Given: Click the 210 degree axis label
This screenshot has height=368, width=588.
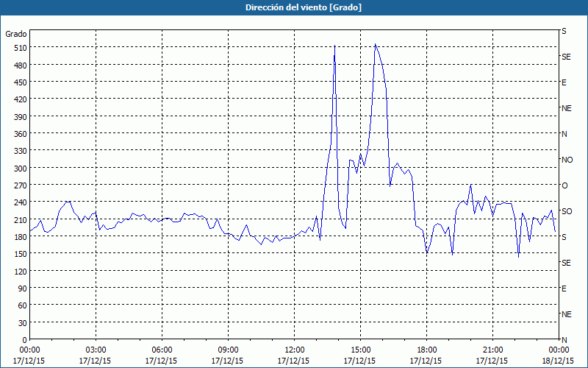Looking at the screenshot, I should click(x=21, y=219).
